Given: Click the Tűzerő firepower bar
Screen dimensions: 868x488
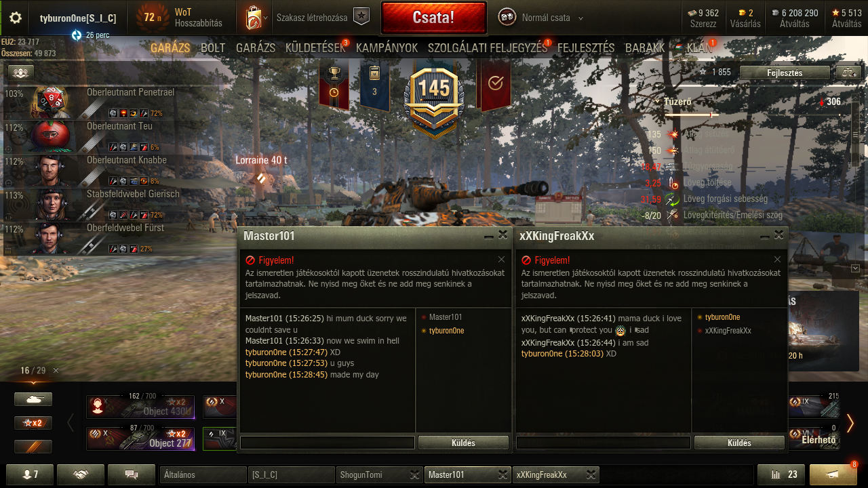Looking at the screenshot, I should (x=692, y=115).
